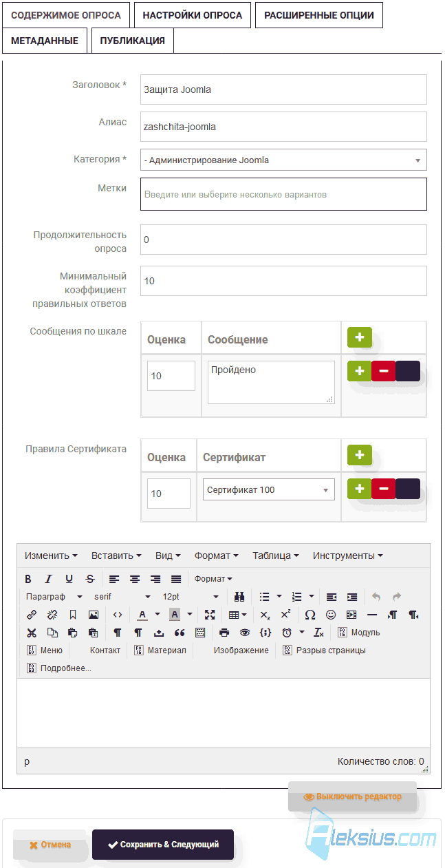Apply superscript formatting
Screen dimensions: 445x868
tap(285, 615)
